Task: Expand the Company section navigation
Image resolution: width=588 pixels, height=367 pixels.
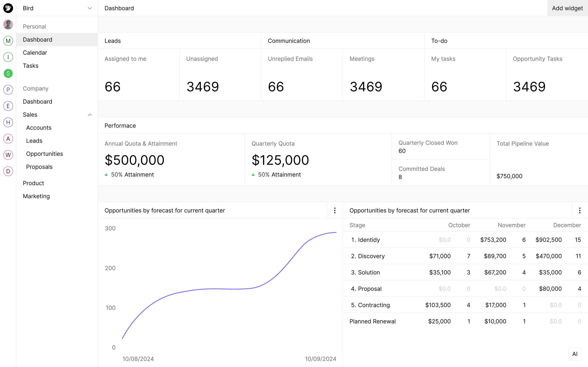Action: pyautogui.click(x=35, y=88)
